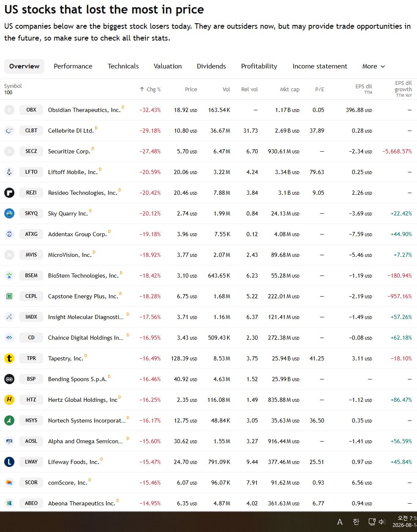Open the Valuation tab
417x532 pixels.
pos(168,66)
